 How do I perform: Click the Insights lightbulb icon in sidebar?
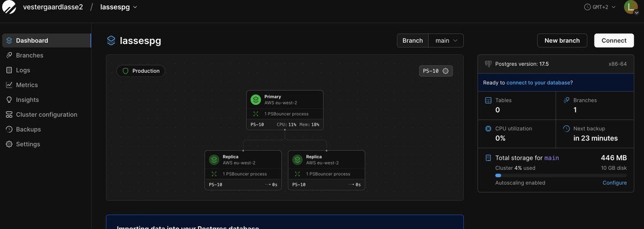(x=9, y=99)
